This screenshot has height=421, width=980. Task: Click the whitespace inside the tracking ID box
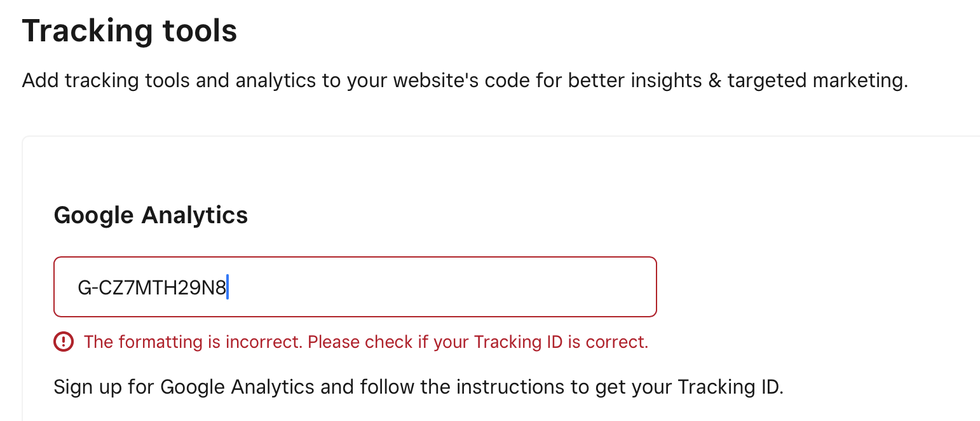pos(445,287)
